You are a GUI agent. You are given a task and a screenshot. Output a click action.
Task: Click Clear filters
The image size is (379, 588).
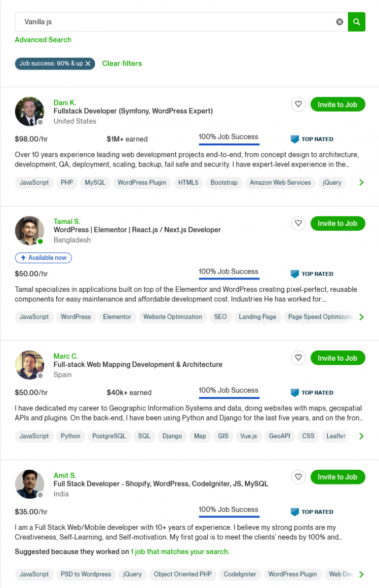coord(122,64)
